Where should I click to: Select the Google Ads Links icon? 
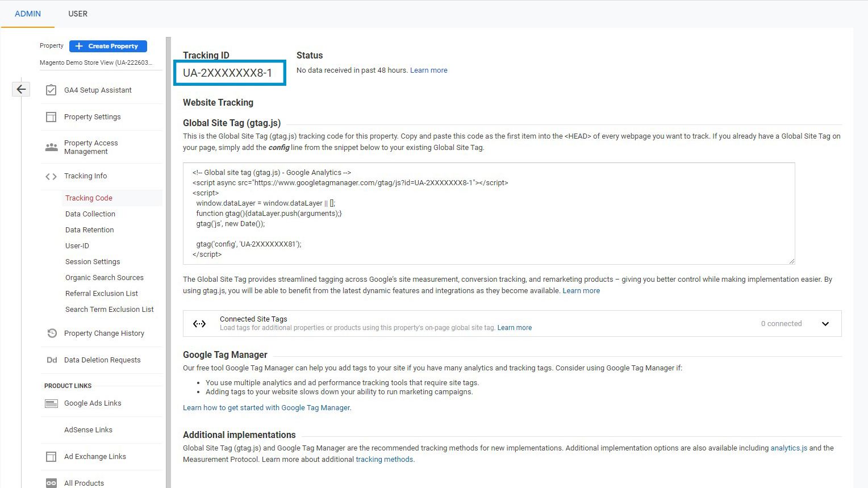(51, 403)
